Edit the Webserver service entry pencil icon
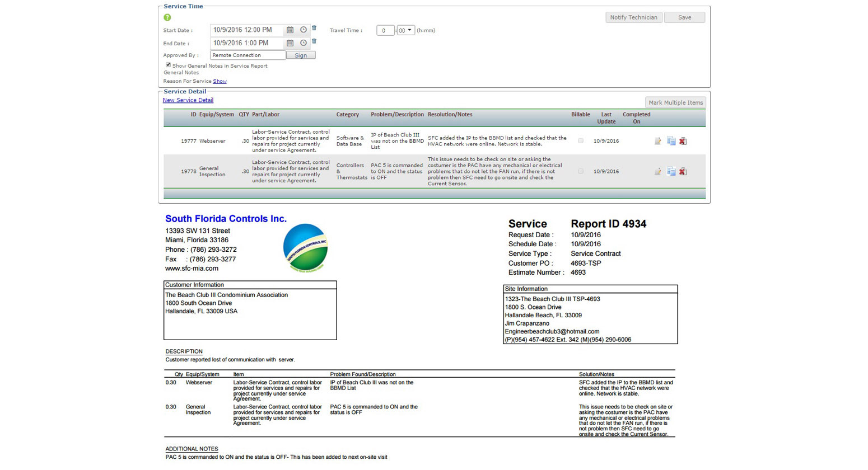This screenshot has height=470, width=868. tap(657, 141)
